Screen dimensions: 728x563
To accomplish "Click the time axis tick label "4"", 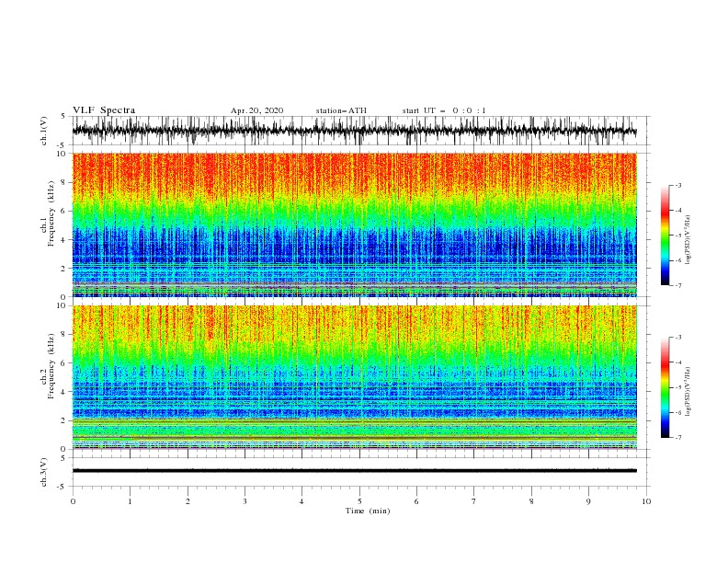I will tap(301, 501).
